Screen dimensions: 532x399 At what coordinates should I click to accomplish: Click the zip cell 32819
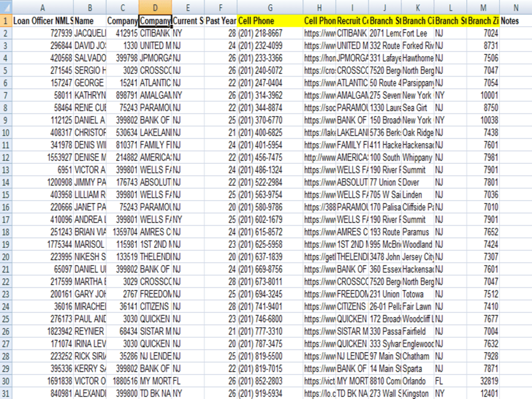pos(483,381)
